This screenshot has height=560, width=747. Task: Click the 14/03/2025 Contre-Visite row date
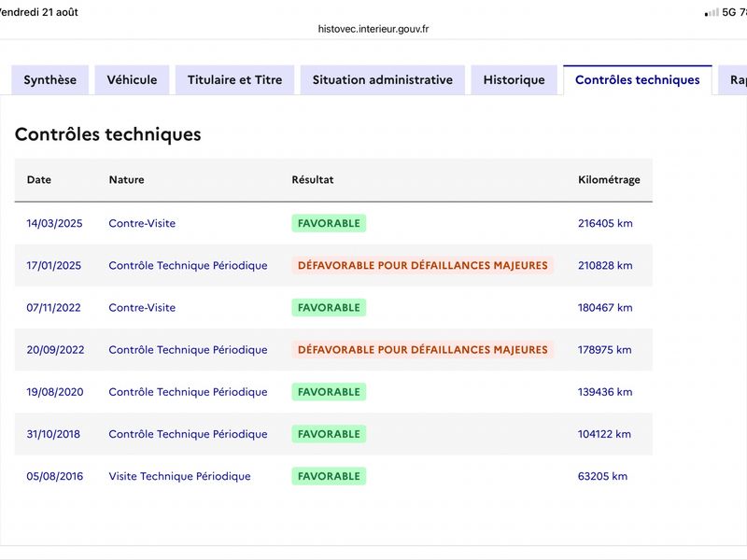[x=54, y=223]
